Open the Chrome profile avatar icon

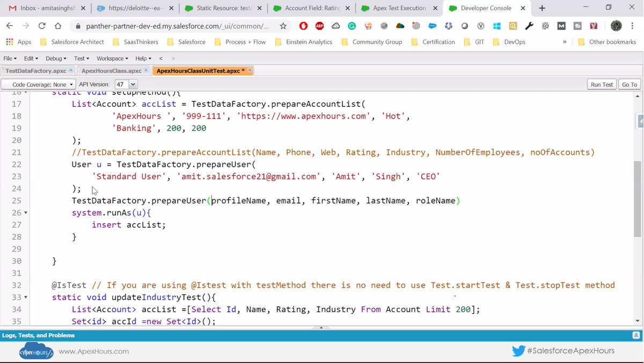pos(616,26)
